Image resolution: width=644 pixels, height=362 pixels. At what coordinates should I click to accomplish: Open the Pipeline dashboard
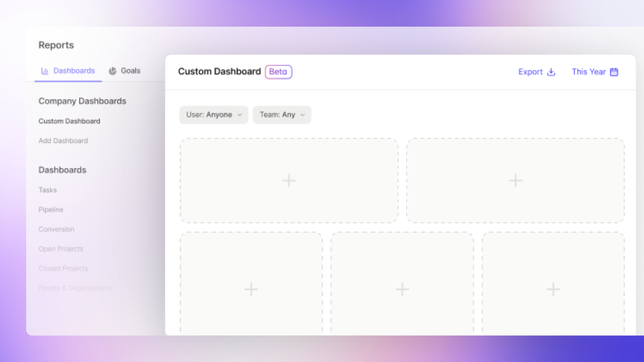pyautogui.click(x=51, y=210)
